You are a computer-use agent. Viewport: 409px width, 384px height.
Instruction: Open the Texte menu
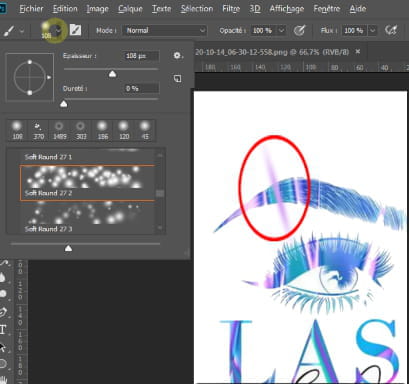tap(161, 9)
